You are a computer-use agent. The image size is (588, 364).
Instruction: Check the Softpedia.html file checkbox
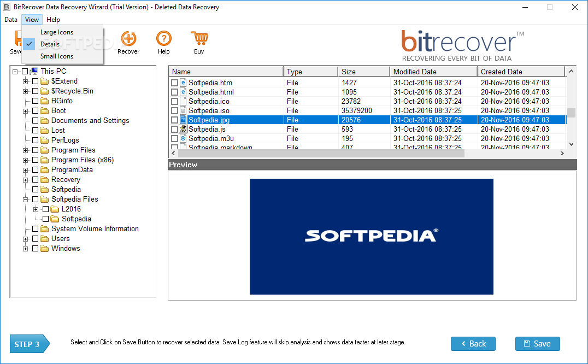174,92
